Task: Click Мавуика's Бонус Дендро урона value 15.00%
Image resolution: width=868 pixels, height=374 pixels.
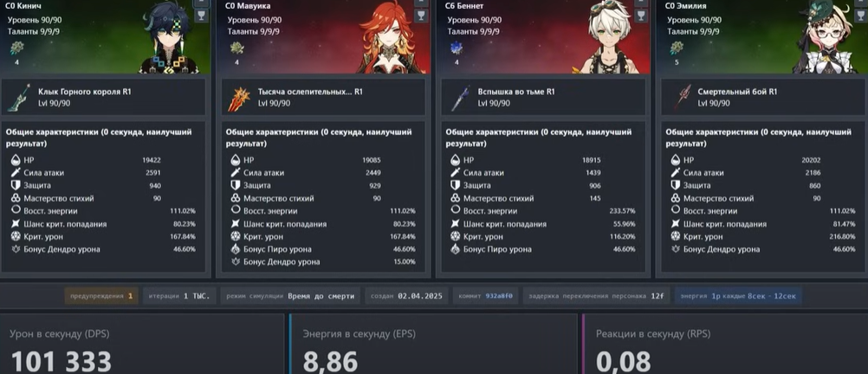Action: (404, 262)
